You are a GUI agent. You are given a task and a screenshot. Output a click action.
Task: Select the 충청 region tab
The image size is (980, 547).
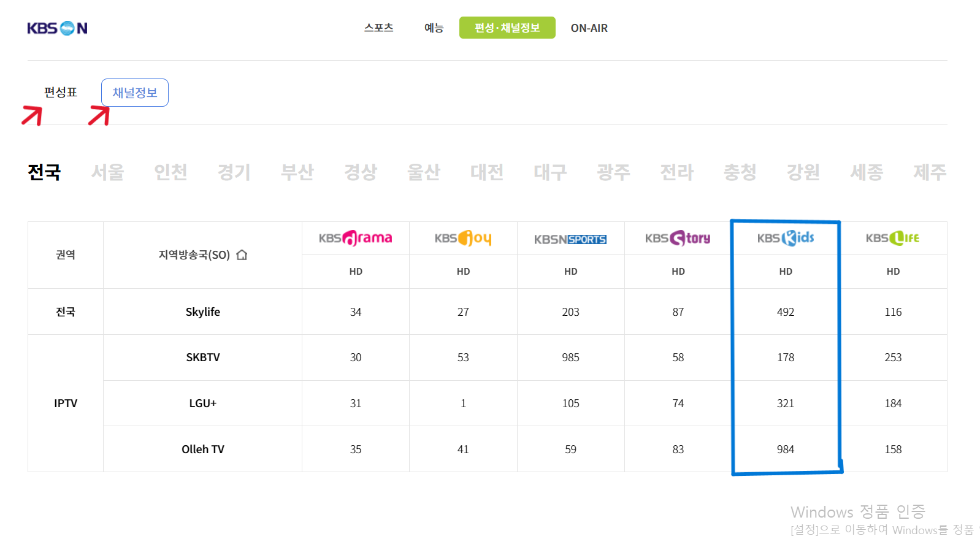(740, 172)
